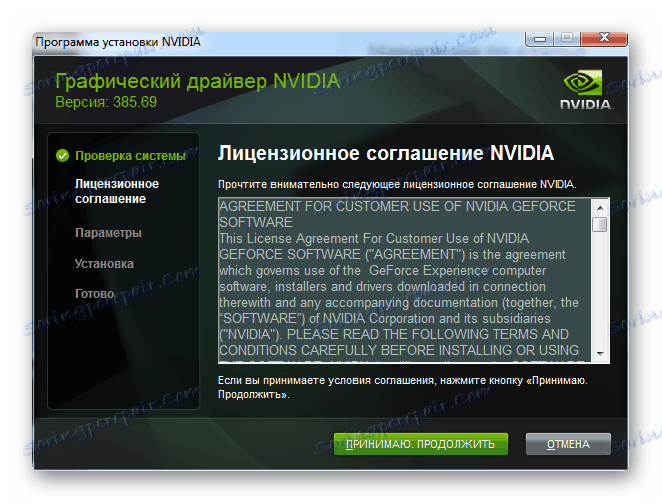Image resolution: width=662 pixels, height=504 pixels.
Task: Click the Графический драйвер NVIDIA heading
Action: 197,81
